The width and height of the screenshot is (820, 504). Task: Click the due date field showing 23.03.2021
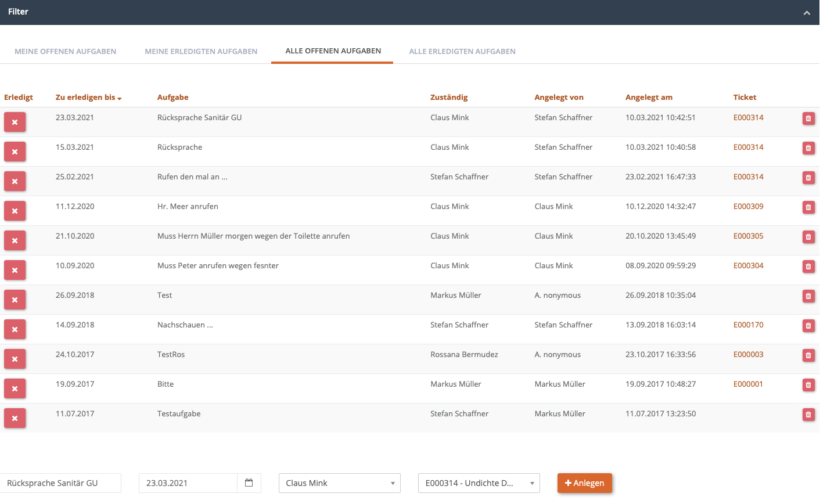188,483
